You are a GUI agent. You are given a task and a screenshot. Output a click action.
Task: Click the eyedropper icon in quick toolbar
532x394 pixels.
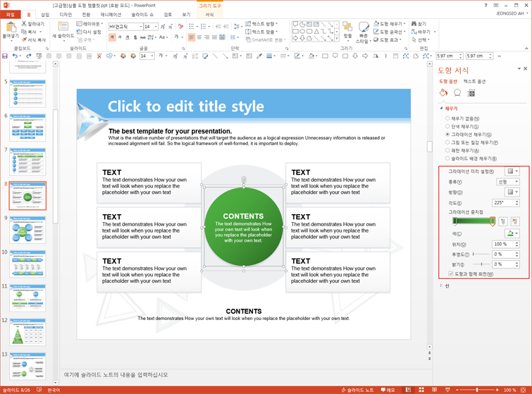click(x=259, y=56)
